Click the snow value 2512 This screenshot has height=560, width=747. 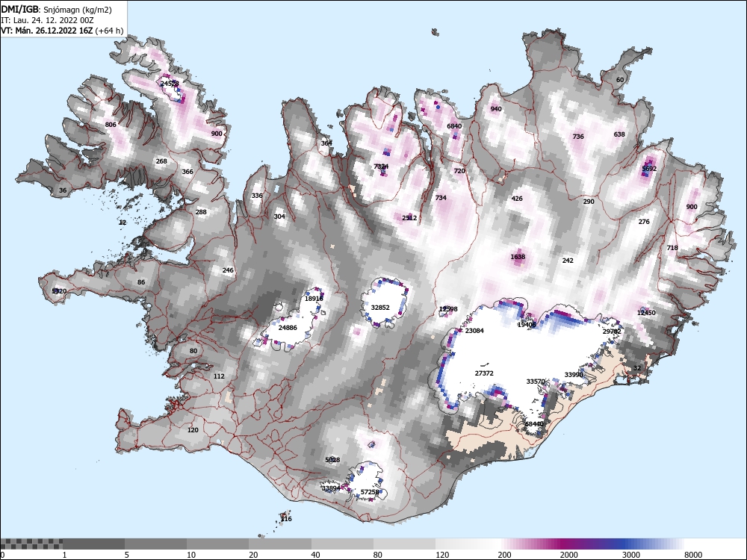[x=409, y=218]
